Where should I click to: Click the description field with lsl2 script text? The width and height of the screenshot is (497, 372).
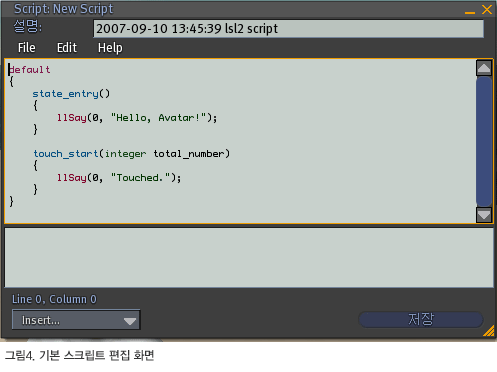pyautogui.click(x=288, y=29)
